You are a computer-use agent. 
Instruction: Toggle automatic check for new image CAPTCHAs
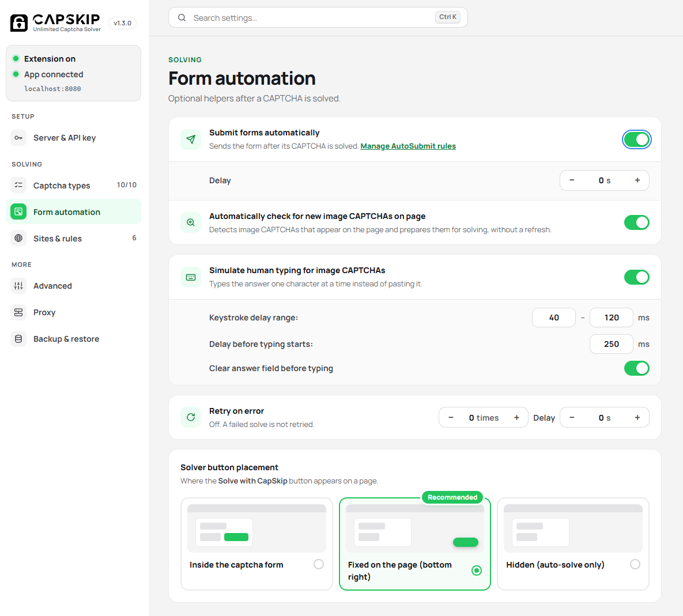[636, 222]
